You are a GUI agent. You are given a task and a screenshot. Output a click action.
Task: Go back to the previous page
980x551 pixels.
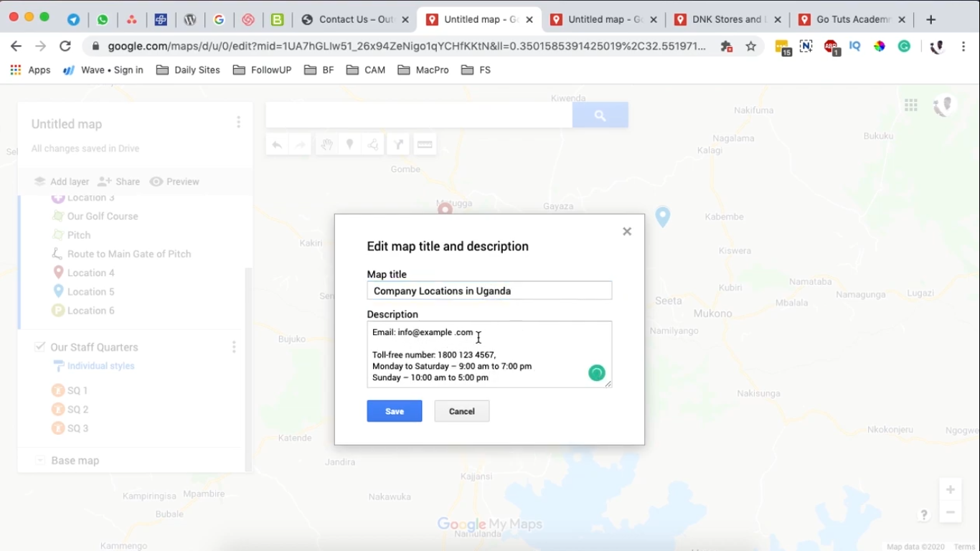(x=16, y=47)
